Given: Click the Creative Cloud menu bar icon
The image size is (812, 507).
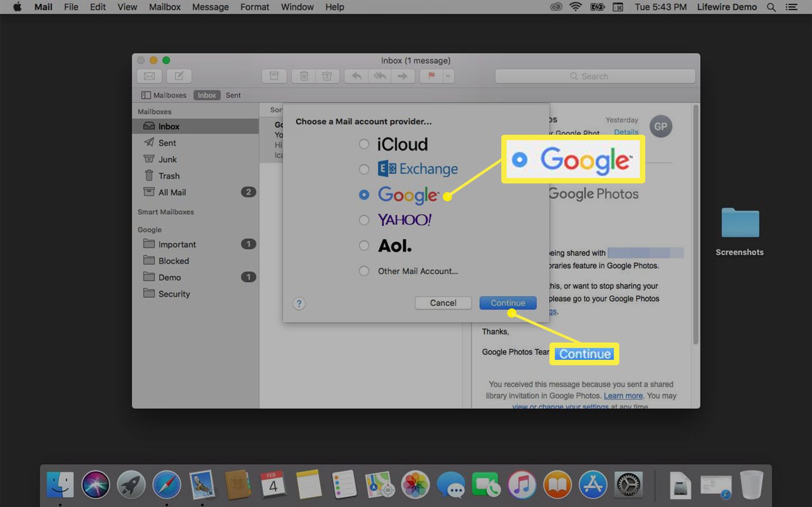Looking at the screenshot, I should point(556,7).
